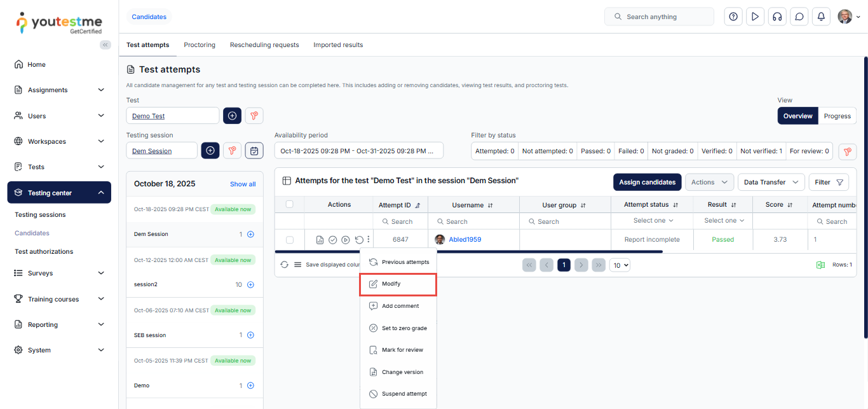Click the Assign candidates button
This screenshot has height=409, width=868.
(647, 182)
